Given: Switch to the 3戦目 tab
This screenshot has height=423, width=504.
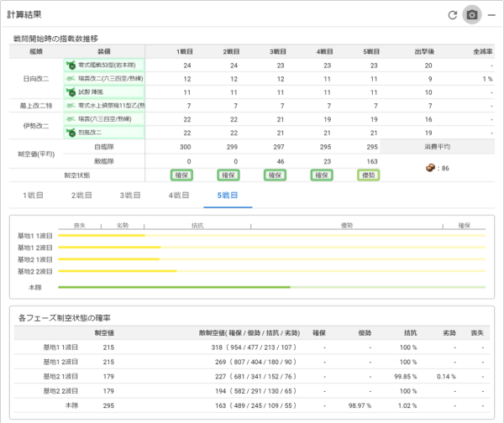Looking at the screenshot, I should click(x=130, y=196).
